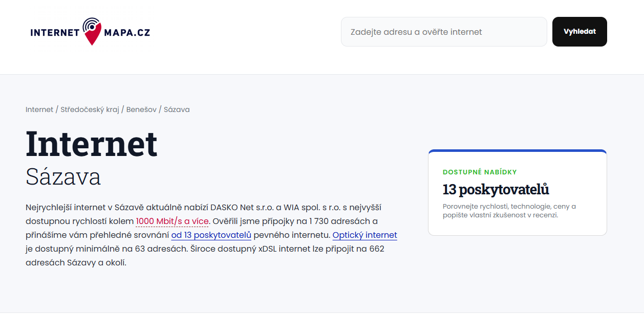
Task: Click the Sázava breadcrumb item
Action: pyautogui.click(x=177, y=109)
